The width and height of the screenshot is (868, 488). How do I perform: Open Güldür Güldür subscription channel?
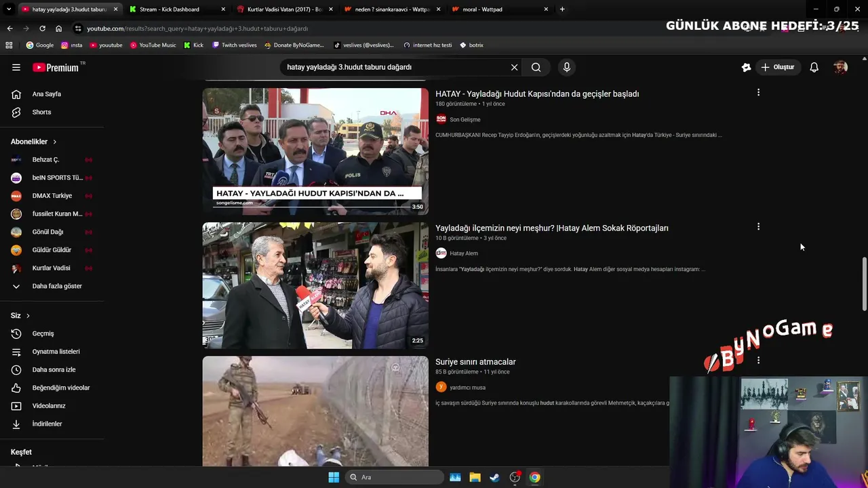(x=52, y=250)
